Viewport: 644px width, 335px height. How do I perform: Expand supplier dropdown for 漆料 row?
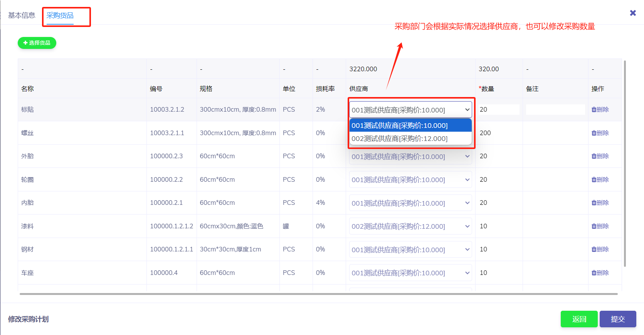(410, 226)
